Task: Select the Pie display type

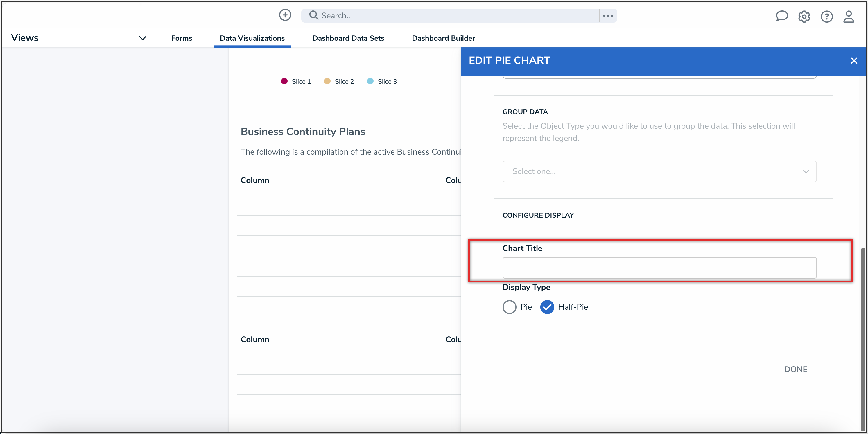Action: (509, 307)
